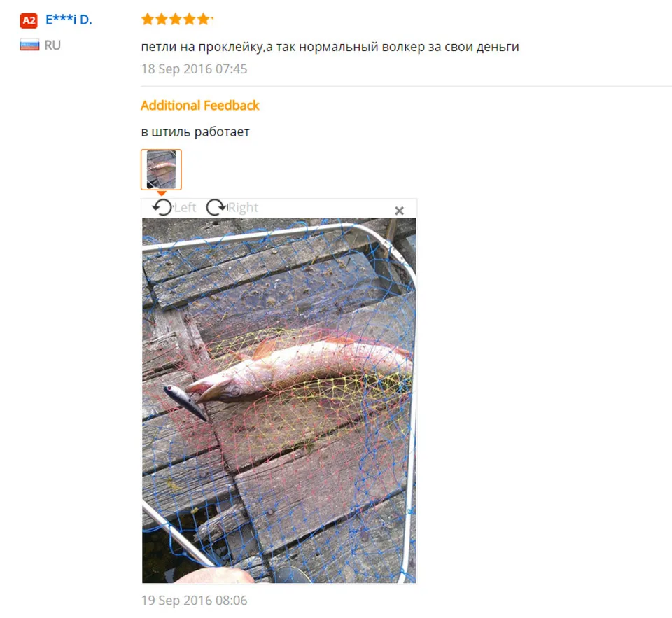
Task: Click the first rating star
Action: [x=148, y=20]
